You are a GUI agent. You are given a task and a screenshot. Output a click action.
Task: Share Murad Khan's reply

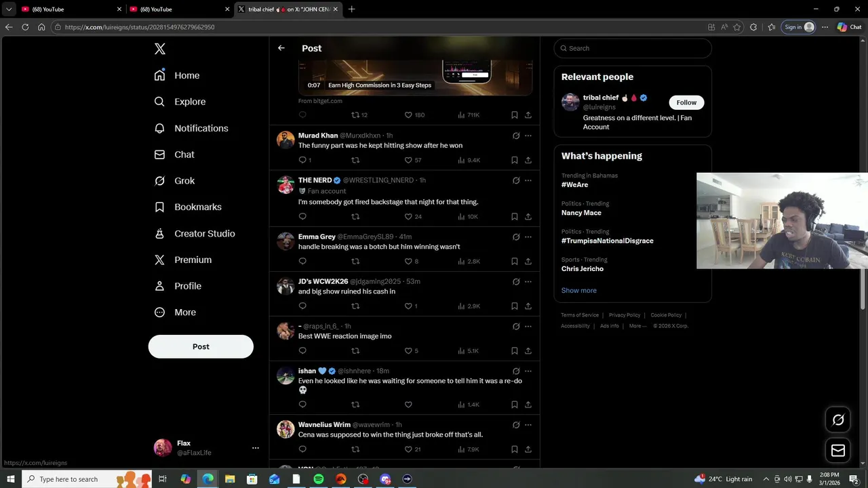pos(528,160)
